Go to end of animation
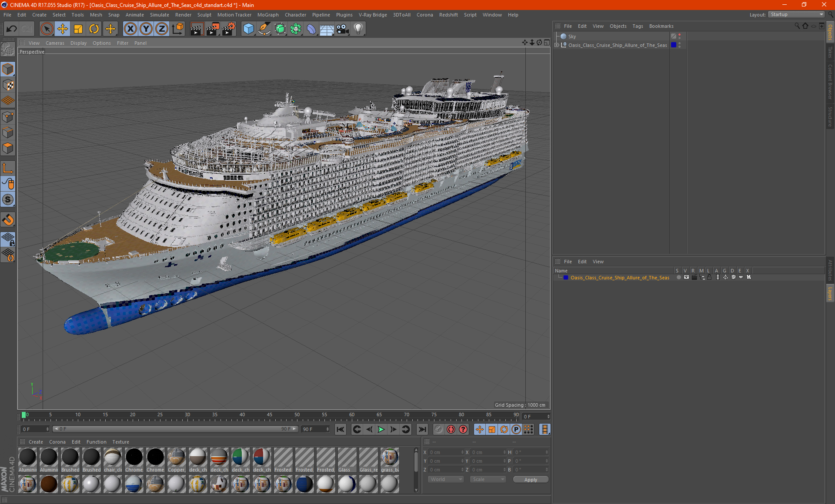835x504 pixels. [422, 429]
